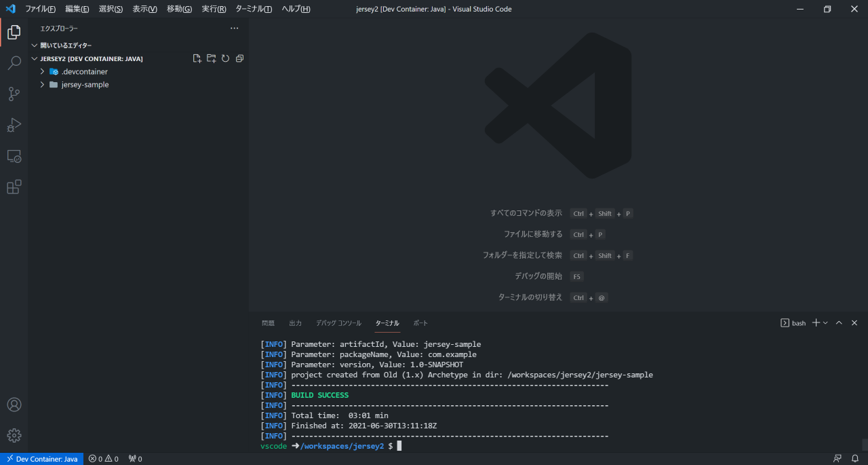
Task: Click the terminal scrollbar thumb
Action: click(x=865, y=445)
